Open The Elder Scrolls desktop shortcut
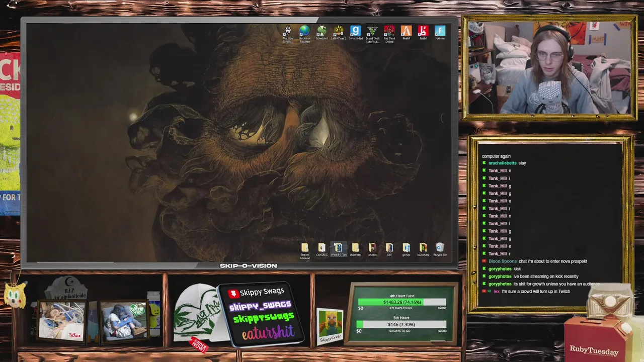 (x=288, y=34)
